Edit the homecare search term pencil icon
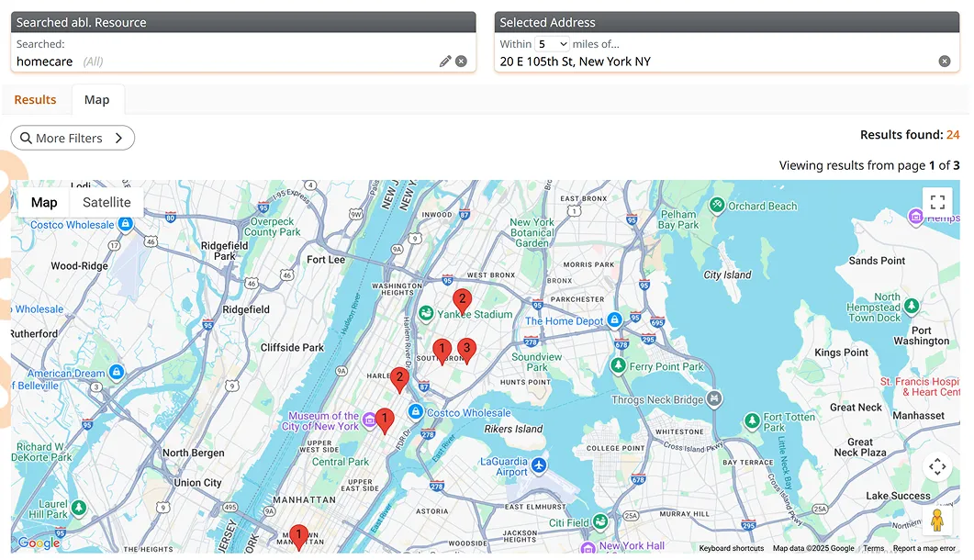This screenshot has height=560, width=974. [444, 61]
